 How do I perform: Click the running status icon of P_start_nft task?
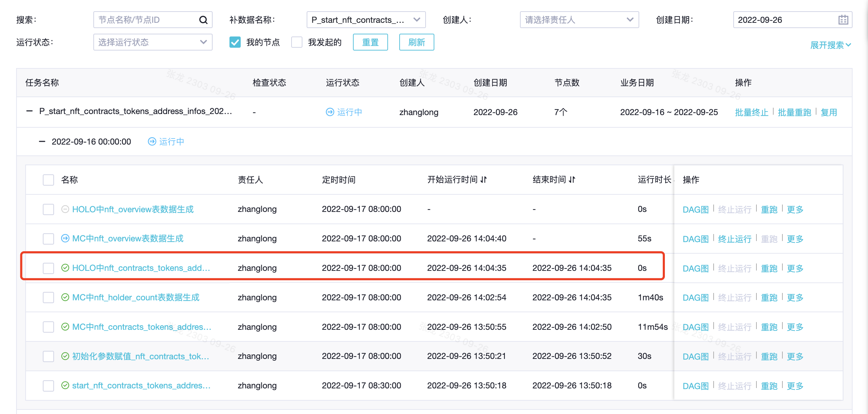click(x=330, y=112)
